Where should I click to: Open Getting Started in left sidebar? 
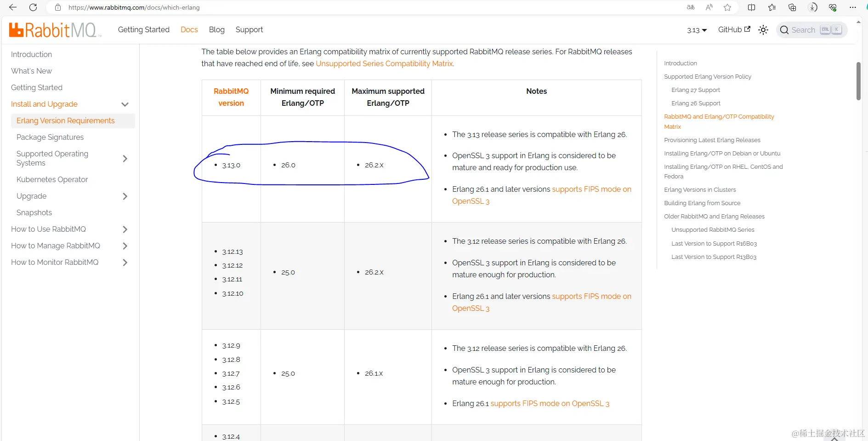tap(37, 87)
